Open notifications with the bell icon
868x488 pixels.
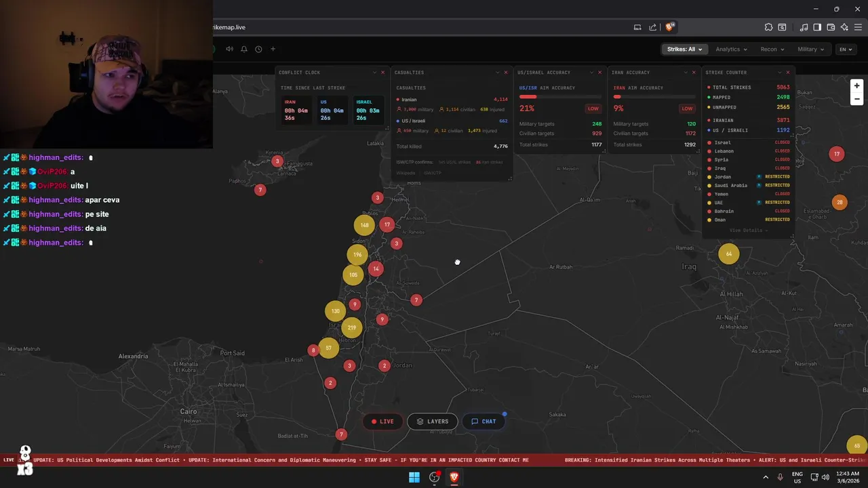click(244, 49)
